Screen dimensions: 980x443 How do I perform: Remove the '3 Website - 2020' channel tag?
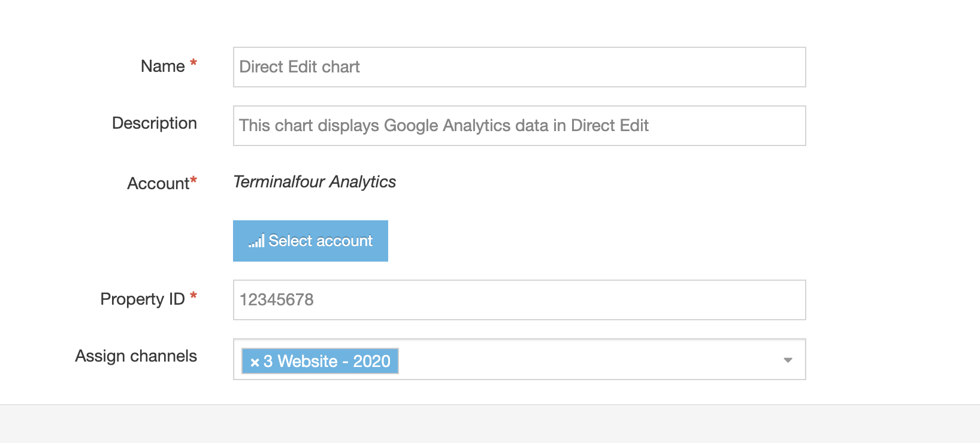(255, 362)
